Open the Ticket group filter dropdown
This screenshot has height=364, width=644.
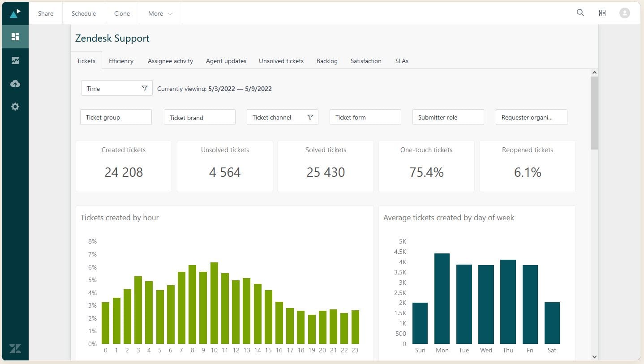(116, 117)
